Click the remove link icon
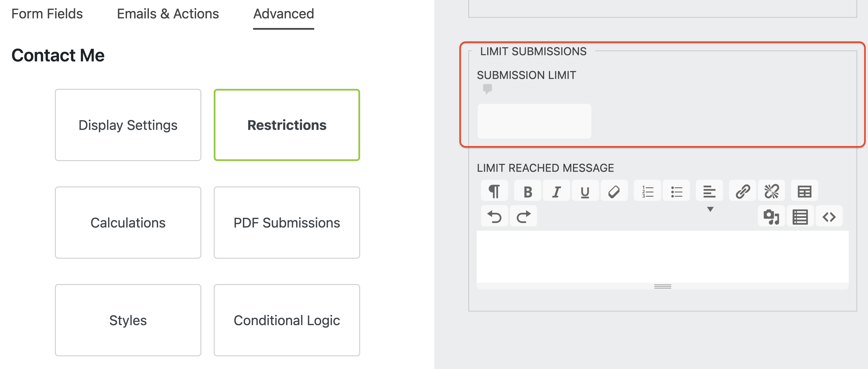The width and height of the screenshot is (868, 369). [772, 190]
